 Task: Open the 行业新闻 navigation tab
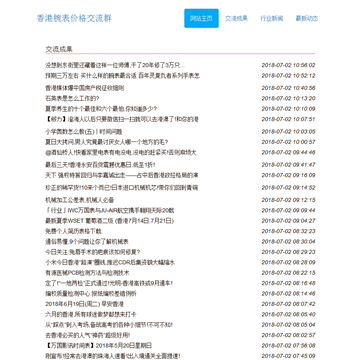pyautogui.click(x=272, y=18)
